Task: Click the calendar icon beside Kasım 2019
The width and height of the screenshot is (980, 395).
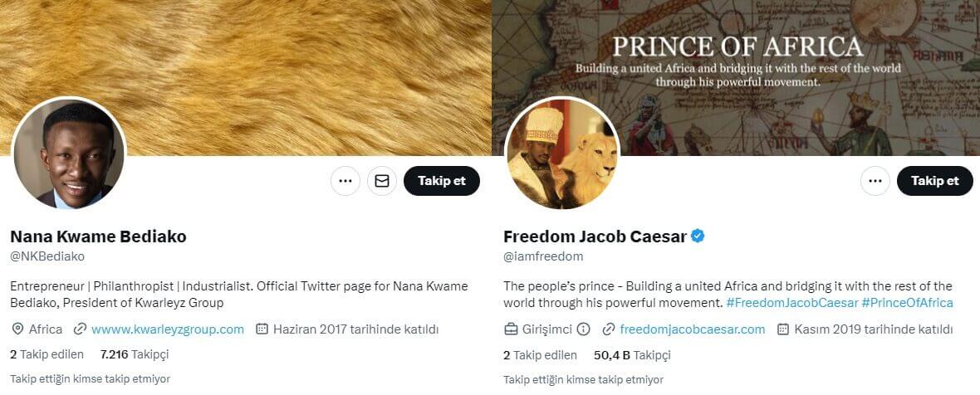Action: click(783, 329)
